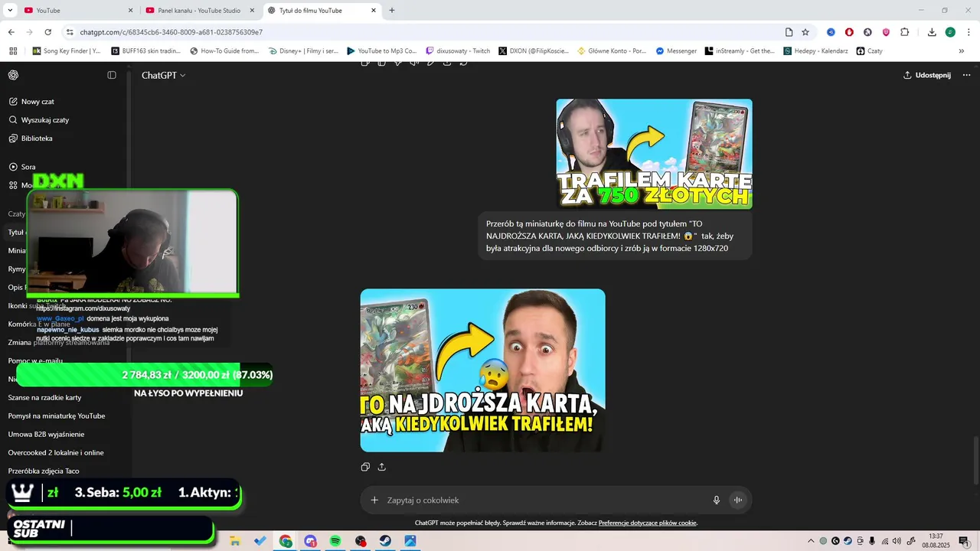980x551 pixels.
Task: Close the YouTube Studio tab
Action: (x=252, y=10)
